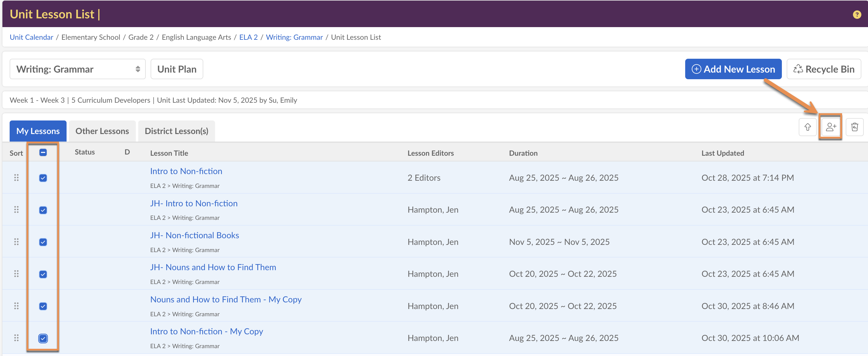The image size is (868, 356).
Task: Click the add editor person-plus icon
Action: pos(831,127)
